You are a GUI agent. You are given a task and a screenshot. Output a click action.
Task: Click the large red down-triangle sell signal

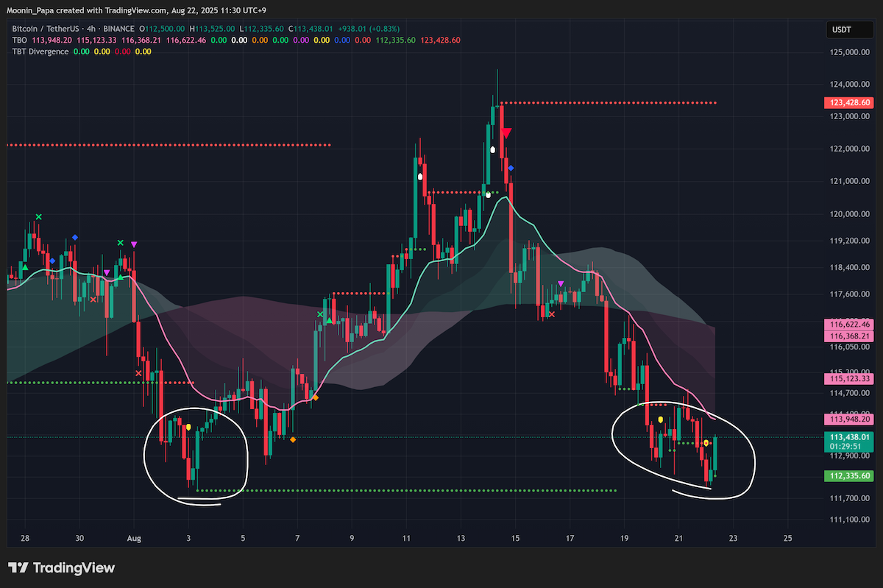pos(506,133)
